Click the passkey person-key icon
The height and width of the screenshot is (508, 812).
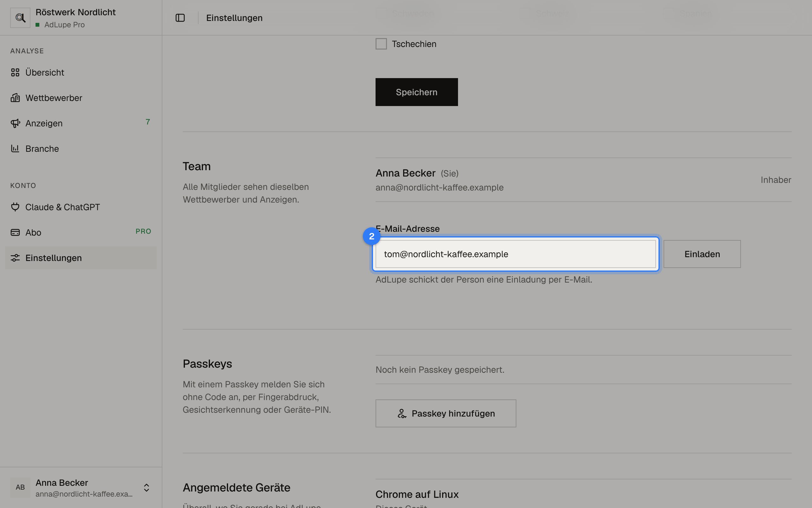(x=402, y=414)
